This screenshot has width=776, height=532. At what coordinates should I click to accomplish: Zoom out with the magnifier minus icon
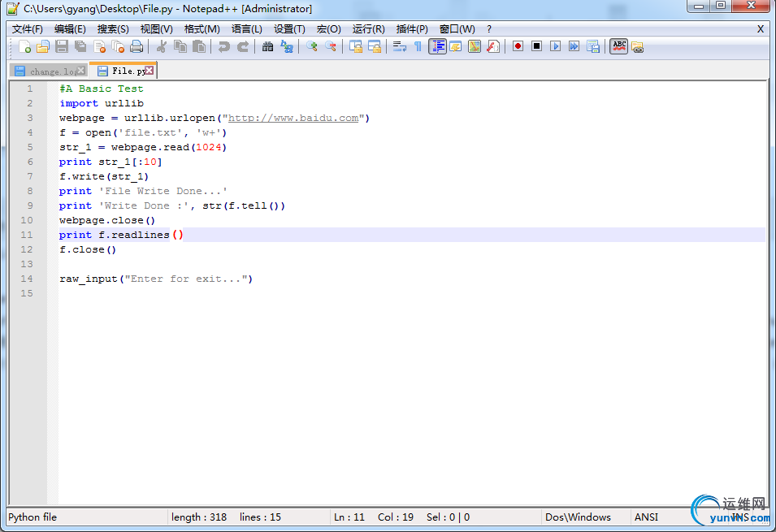coord(330,47)
